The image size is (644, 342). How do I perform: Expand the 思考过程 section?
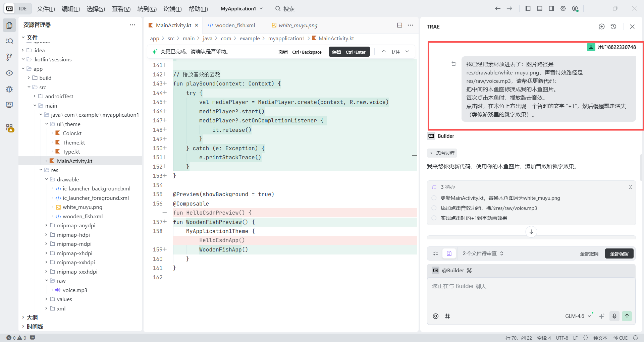[442, 153]
